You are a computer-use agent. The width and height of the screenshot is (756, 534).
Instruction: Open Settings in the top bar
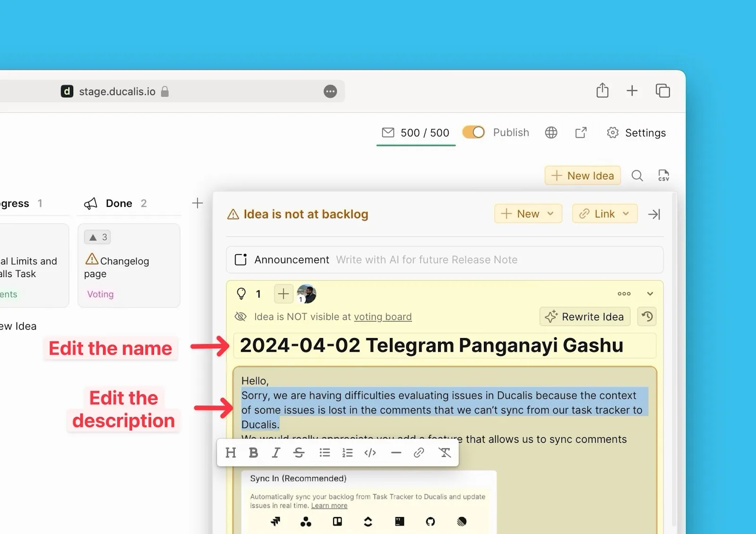(x=636, y=133)
